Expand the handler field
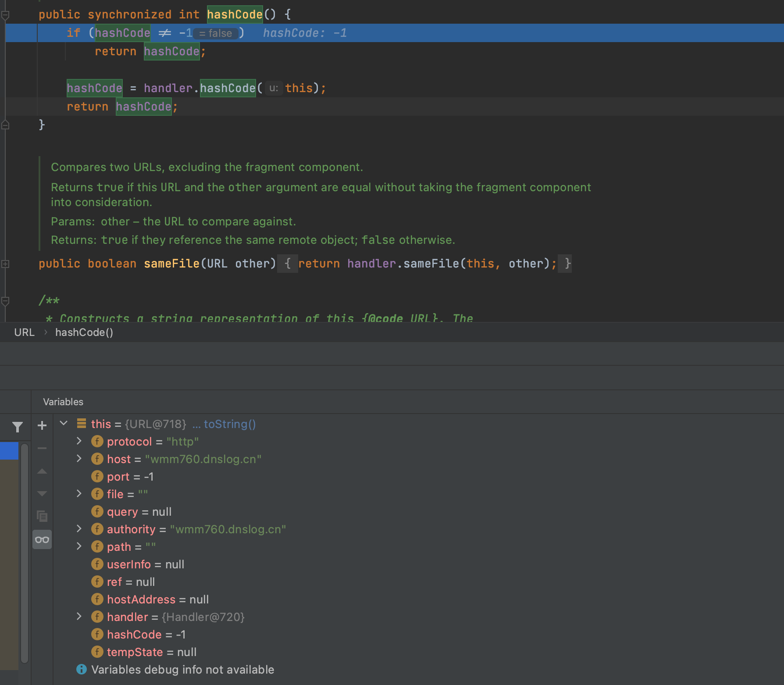This screenshot has width=784, height=685. pyautogui.click(x=79, y=616)
